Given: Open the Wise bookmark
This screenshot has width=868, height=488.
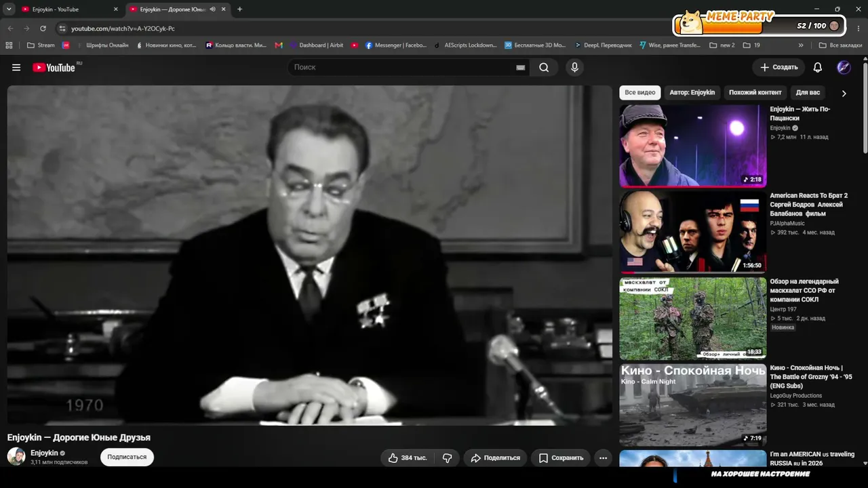Looking at the screenshot, I should (670, 45).
